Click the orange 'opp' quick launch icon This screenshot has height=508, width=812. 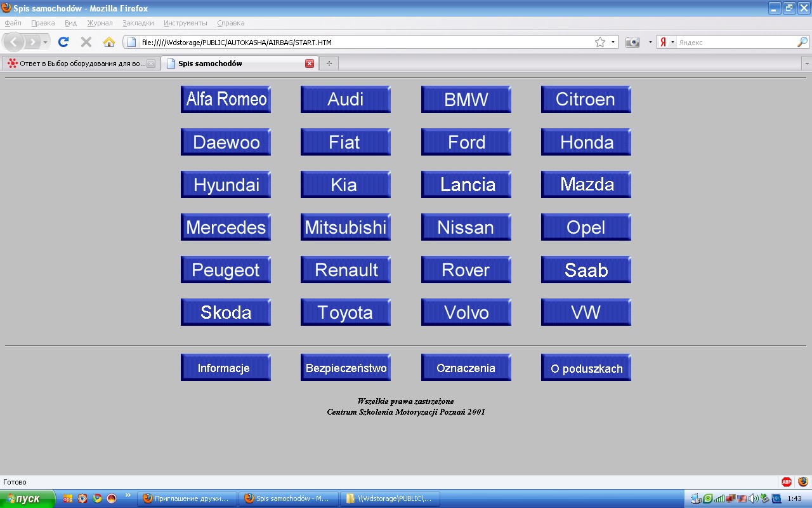click(x=68, y=498)
